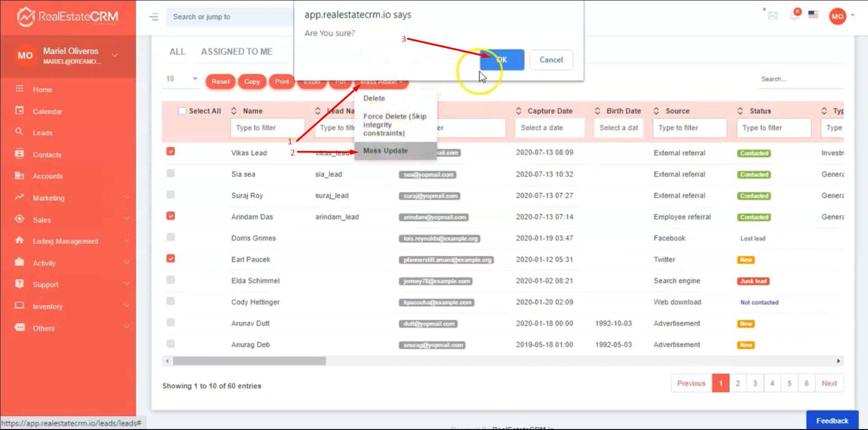Screen dimensions: 868x430
Task: Uncheck the Arindam Das row checkbox
Action: click(x=171, y=216)
